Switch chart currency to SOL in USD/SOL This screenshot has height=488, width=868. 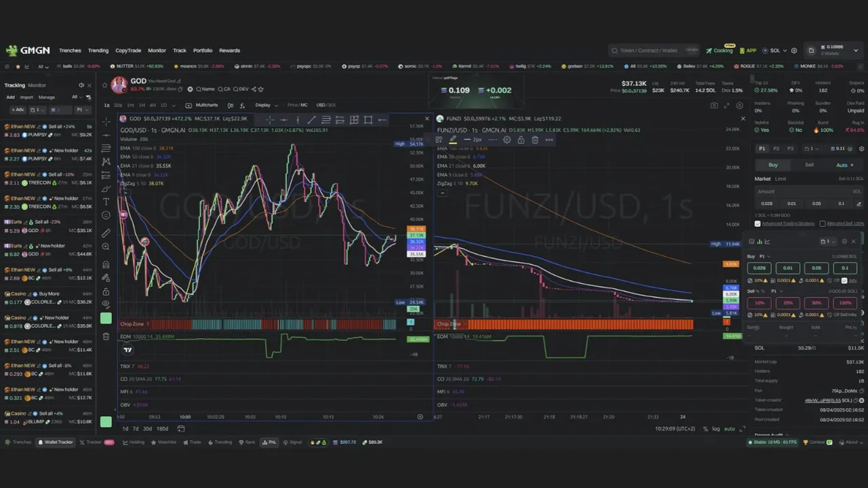[332, 105]
